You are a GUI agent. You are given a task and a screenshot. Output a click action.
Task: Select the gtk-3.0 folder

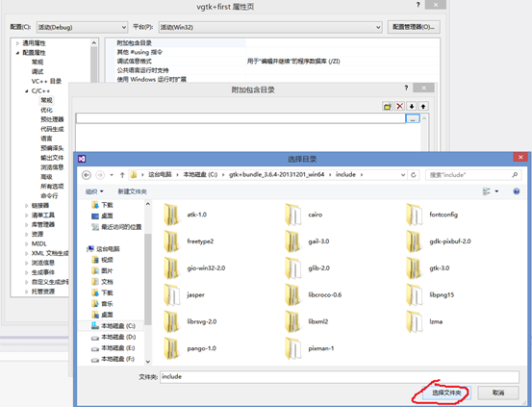428,267
